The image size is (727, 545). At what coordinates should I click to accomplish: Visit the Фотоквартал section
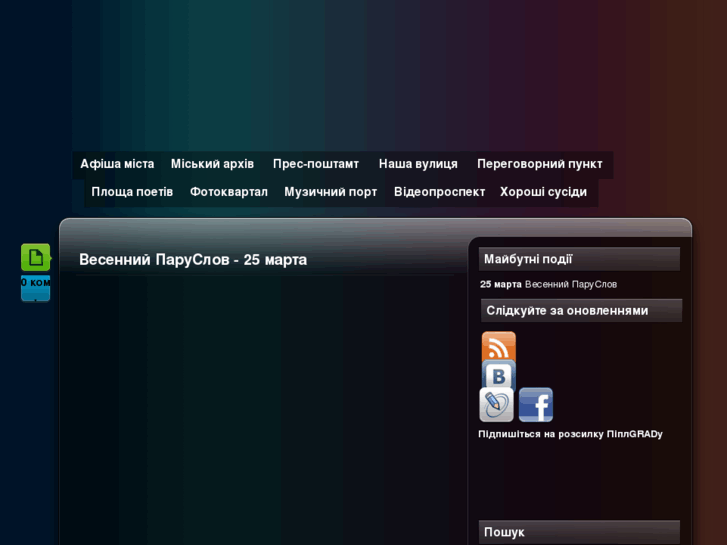(x=229, y=192)
